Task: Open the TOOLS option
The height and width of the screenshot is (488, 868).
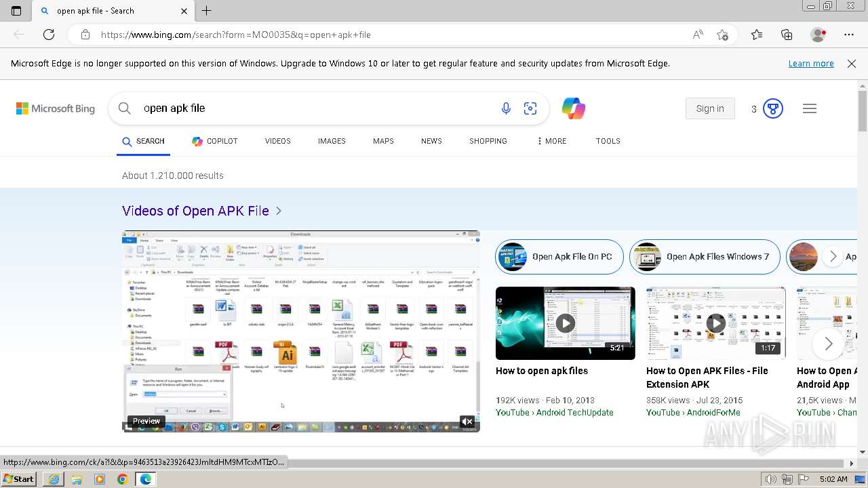Action: [608, 141]
